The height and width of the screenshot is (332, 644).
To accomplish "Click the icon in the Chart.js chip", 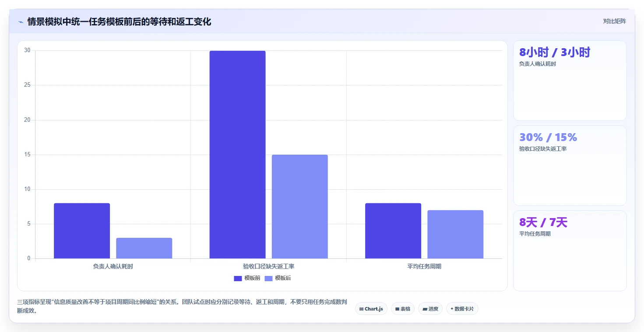I will [x=361, y=309].
